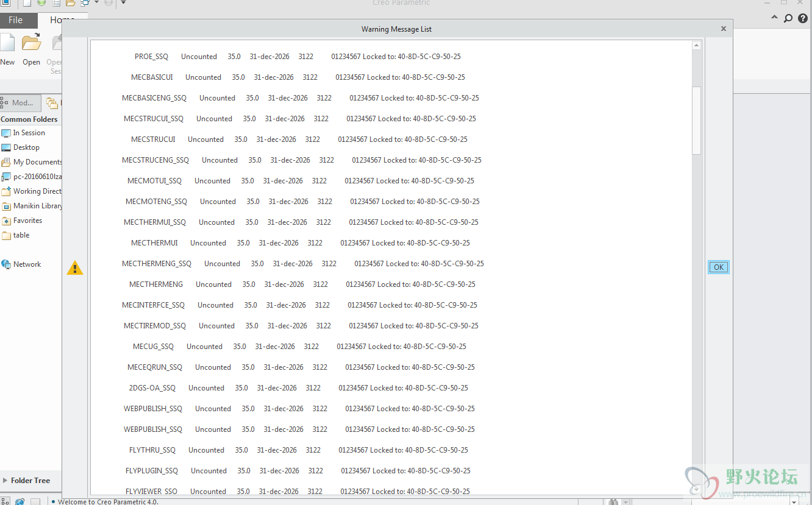The height and width of the screenshot is (505, 812).
Task: Open the Desktop common folder
Action: (26, 147)
